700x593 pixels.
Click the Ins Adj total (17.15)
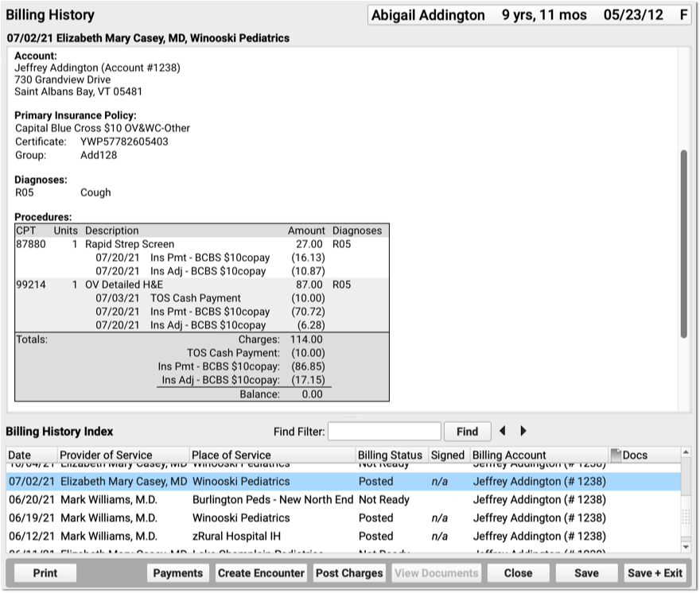pyautogui.click(x=308, y=380)
